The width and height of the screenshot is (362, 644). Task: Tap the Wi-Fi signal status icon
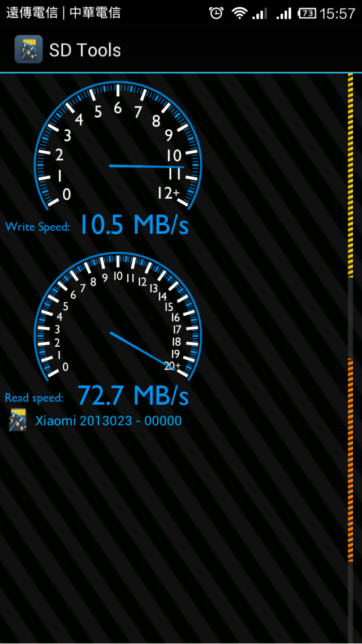click(239, 14)
